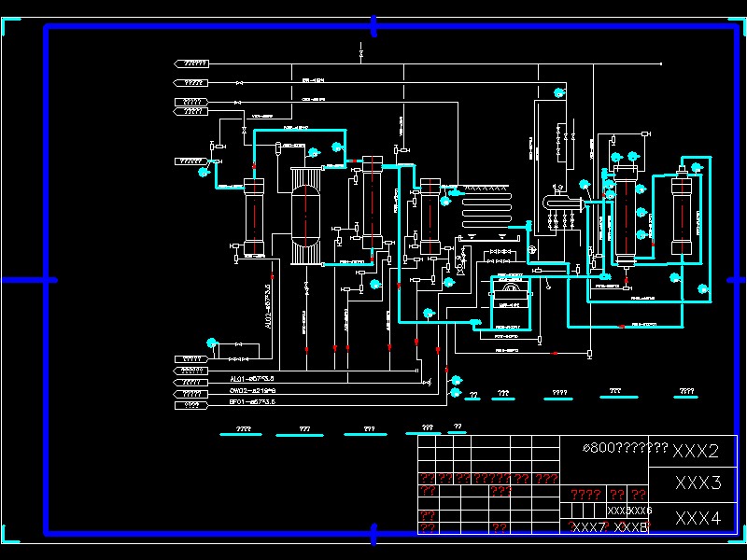Image resolution: width=747 pixels, height=560 pixels.
Task: Select the XXX2 title block text
Action: point(695,451)
